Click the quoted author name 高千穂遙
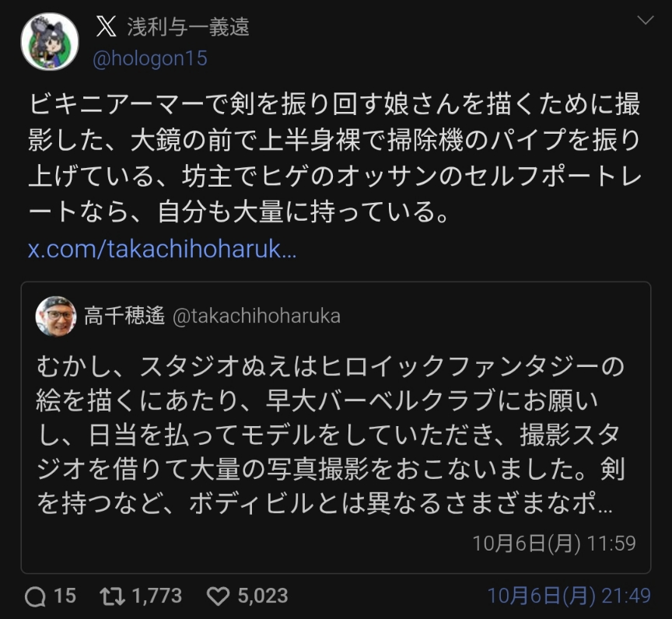This screenshot has width=672, height=619. (x=124, y=316)
